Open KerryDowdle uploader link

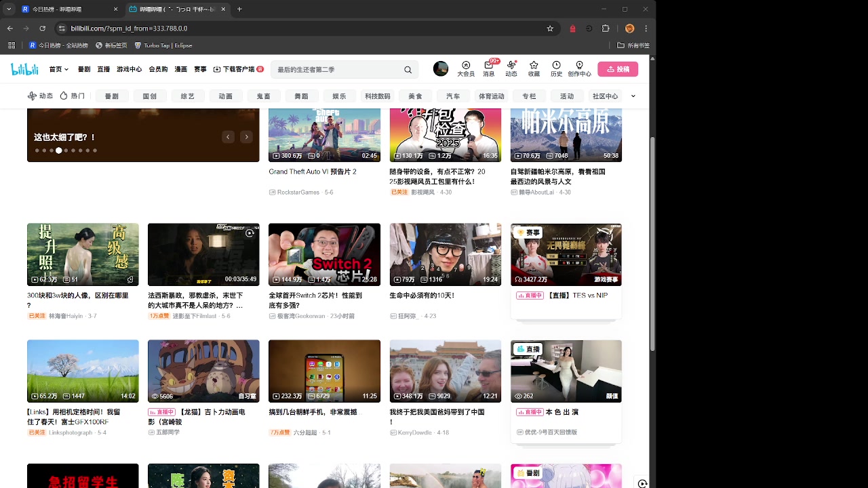coord(414,432)
